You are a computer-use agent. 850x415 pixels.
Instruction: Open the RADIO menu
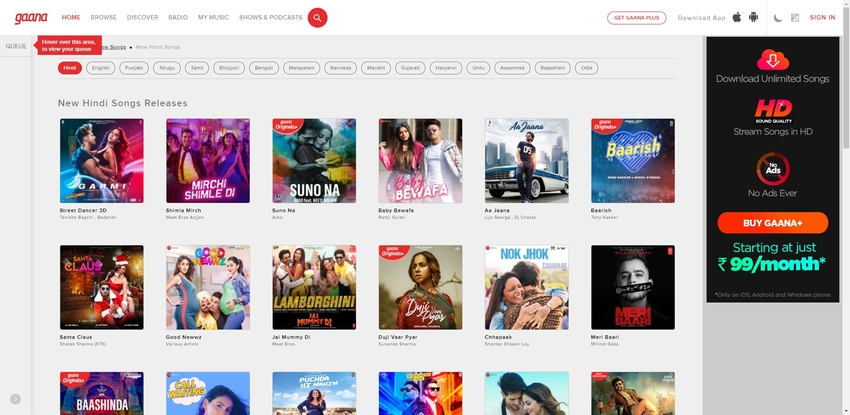(178, 17)
